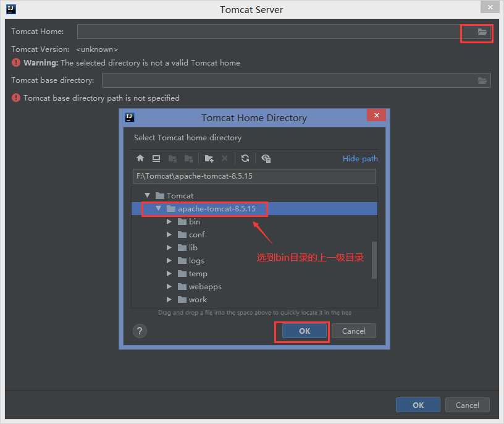Click the Desktop directory toolbar icon
504x424 pixels.
tap(156, 158)
